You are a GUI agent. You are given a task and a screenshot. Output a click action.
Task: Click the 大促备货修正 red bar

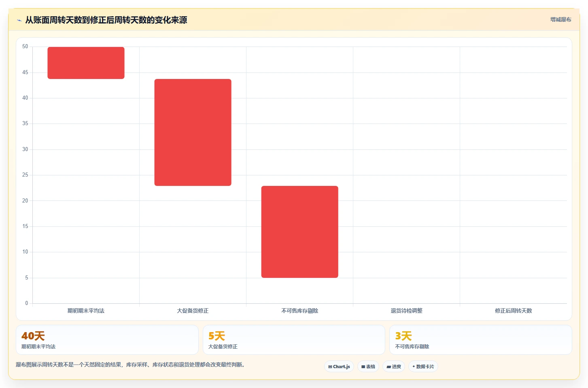click(x=193, y=132)
